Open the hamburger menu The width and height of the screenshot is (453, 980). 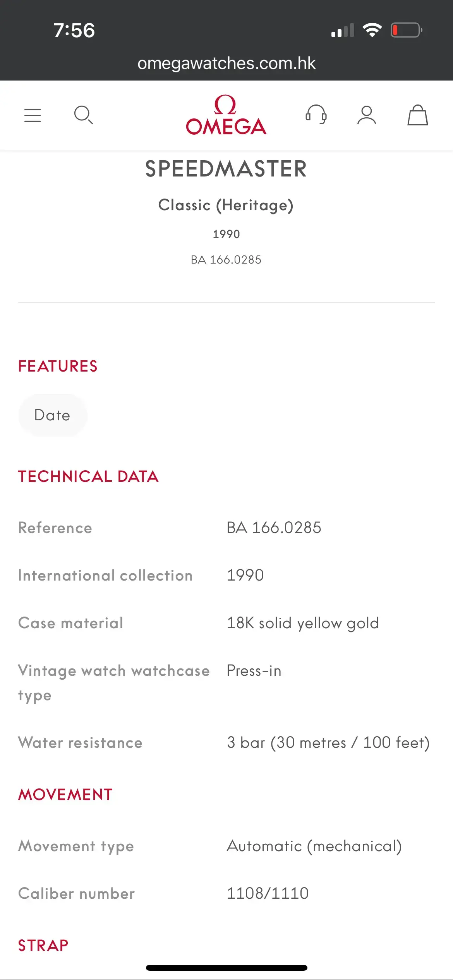pyautogui.click(x=33, y=115)
